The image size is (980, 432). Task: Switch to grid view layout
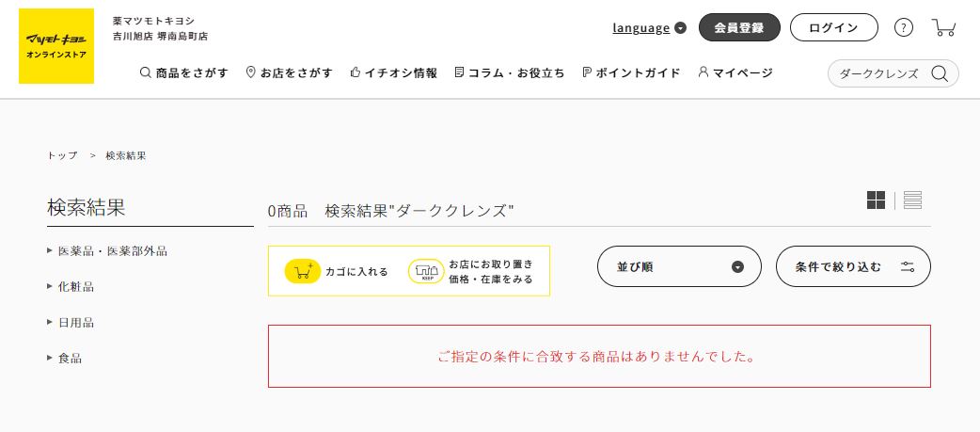tap(876, 200)
